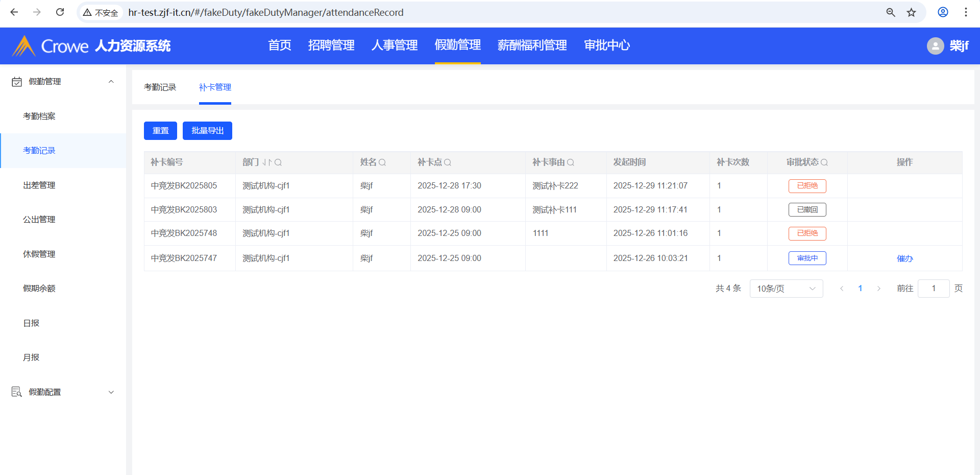This screenshot has height=475, width=980.
Task: Click the 重置 button
Action: [x=160, y=131]
